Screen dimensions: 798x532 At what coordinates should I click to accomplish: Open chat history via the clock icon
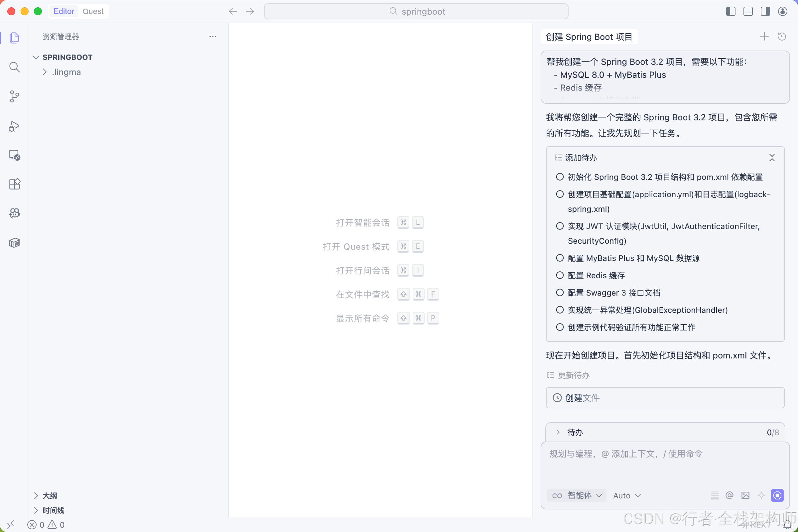pyautogui.click(x=782, y=36)
